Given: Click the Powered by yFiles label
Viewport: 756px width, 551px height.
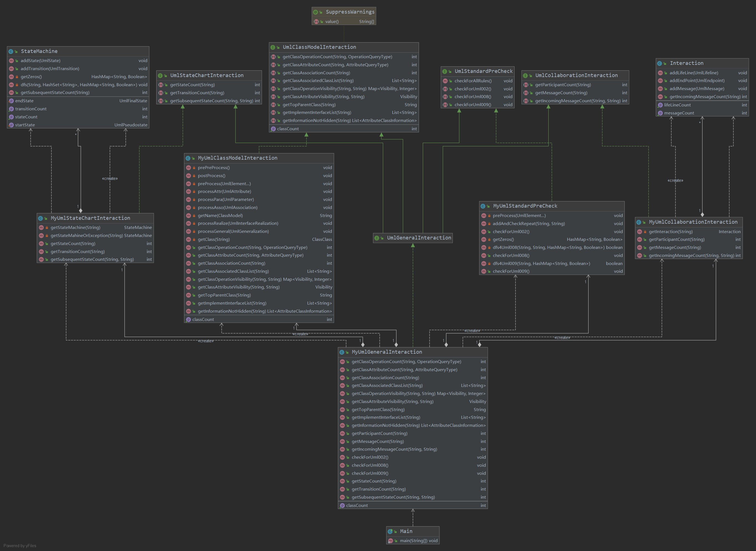Looking at the screenshot, I should click(20, 546).
